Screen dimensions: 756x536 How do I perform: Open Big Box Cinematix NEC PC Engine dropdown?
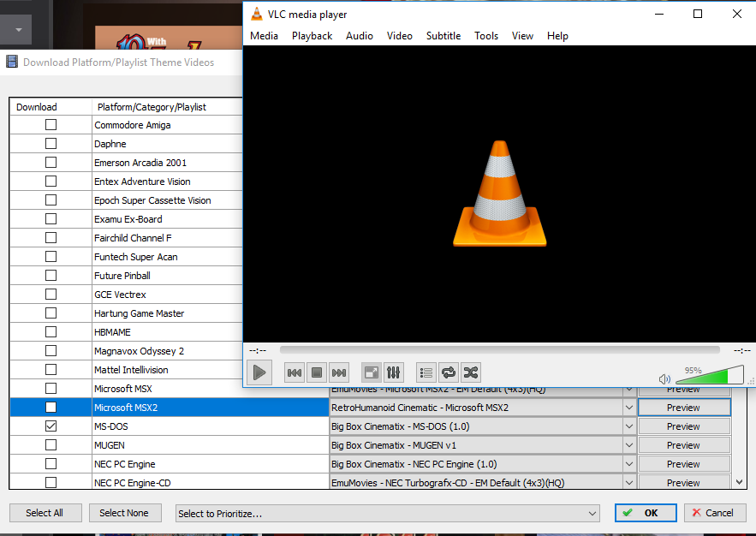pos(628,464)
